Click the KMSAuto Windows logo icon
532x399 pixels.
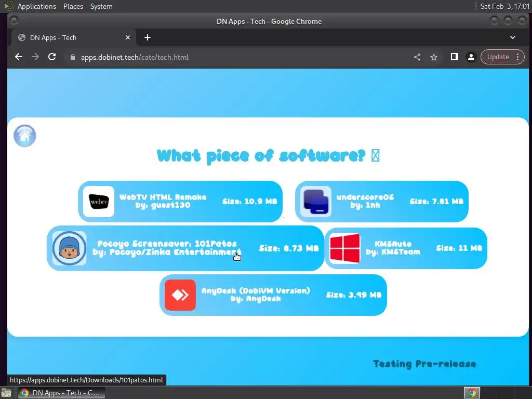click(345, 248)
